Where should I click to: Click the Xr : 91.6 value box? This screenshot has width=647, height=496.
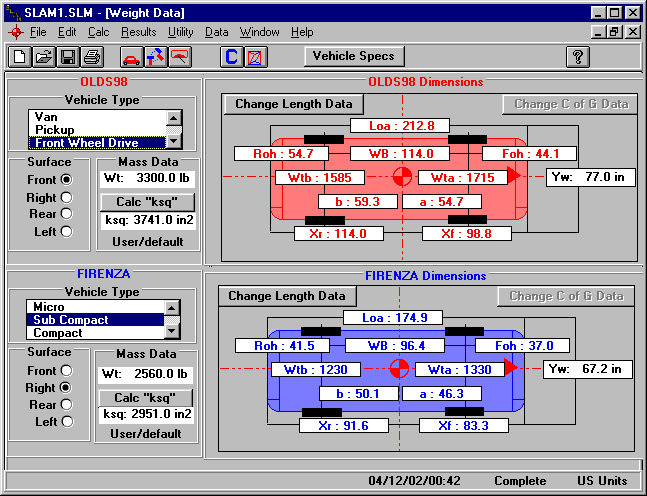pyautogui.click(x=344, y=425)
